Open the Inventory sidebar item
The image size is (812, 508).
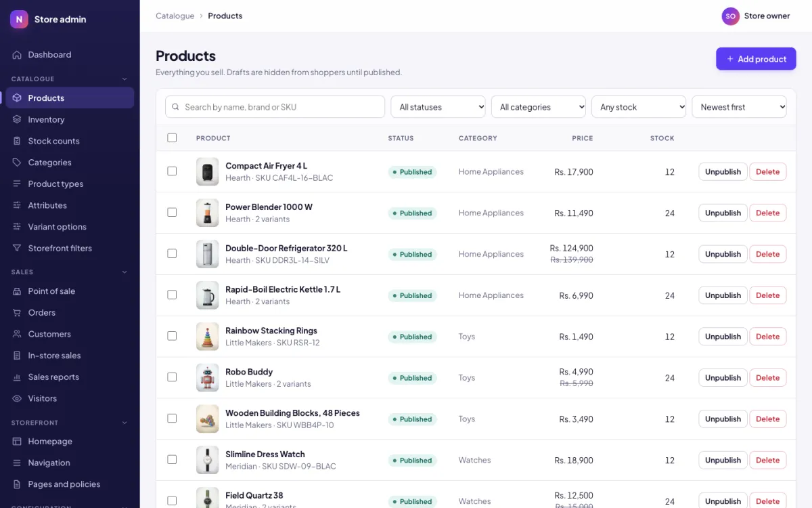70,120
